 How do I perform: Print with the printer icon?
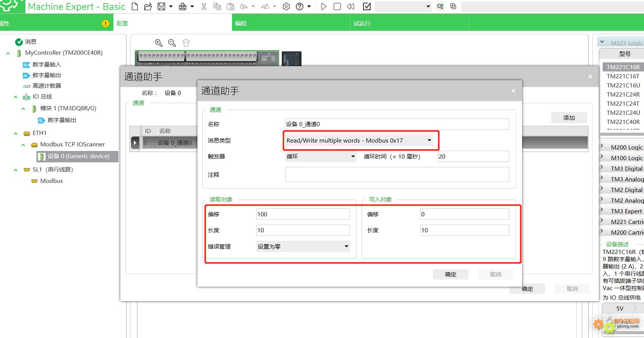[183, 6]
